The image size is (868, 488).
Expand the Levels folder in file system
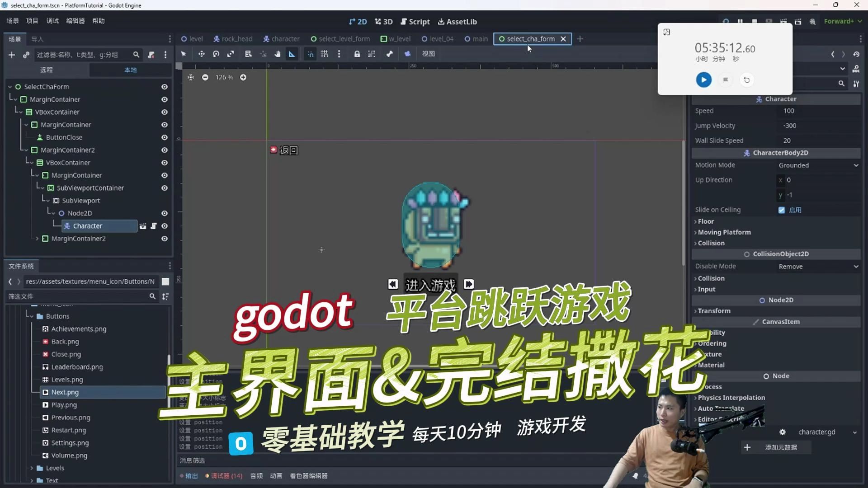[x=32, y=468]
